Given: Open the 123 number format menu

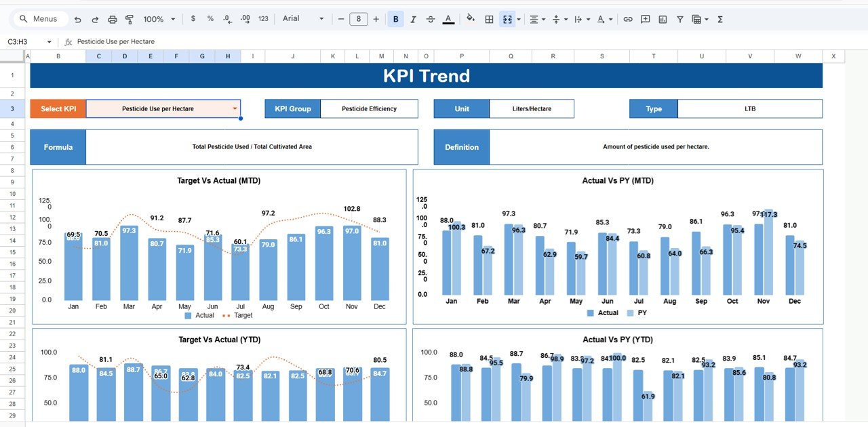Looking at the screenshot, I should coord(262,19).
